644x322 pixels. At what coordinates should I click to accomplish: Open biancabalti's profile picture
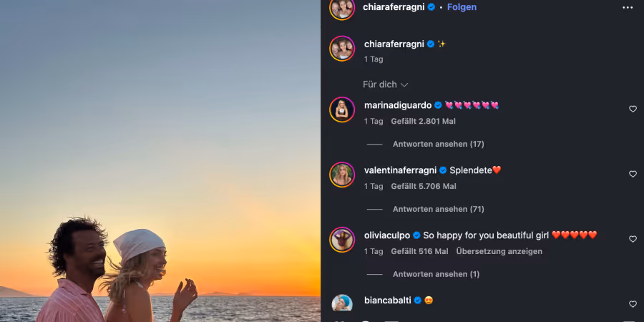(x=342, y=303)
